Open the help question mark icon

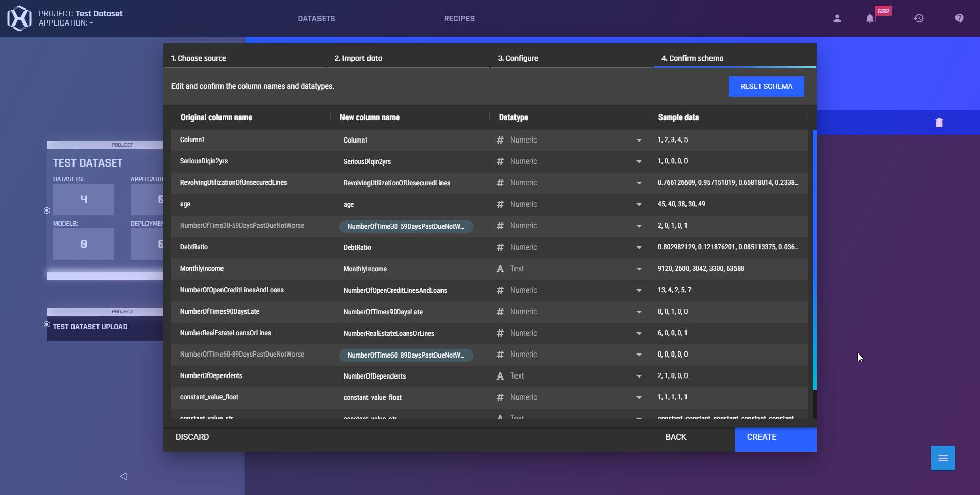tap(960, 18)
